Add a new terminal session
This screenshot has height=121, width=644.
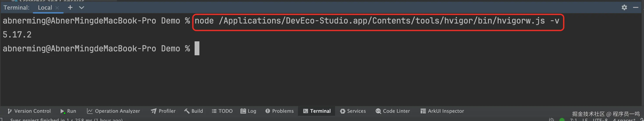click(x=70, y=7)
